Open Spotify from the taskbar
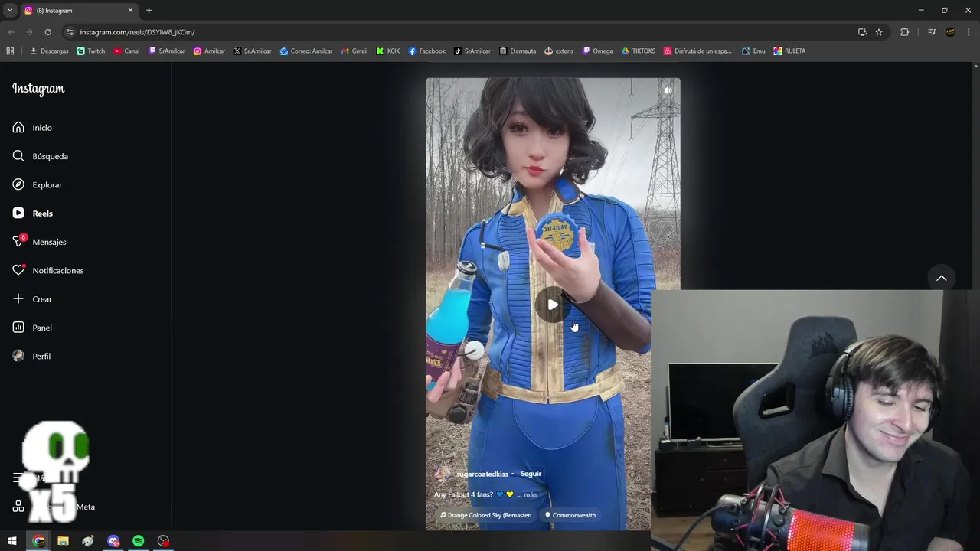Image resolution: width=980 pixels, height=551 pixels. 138,541
